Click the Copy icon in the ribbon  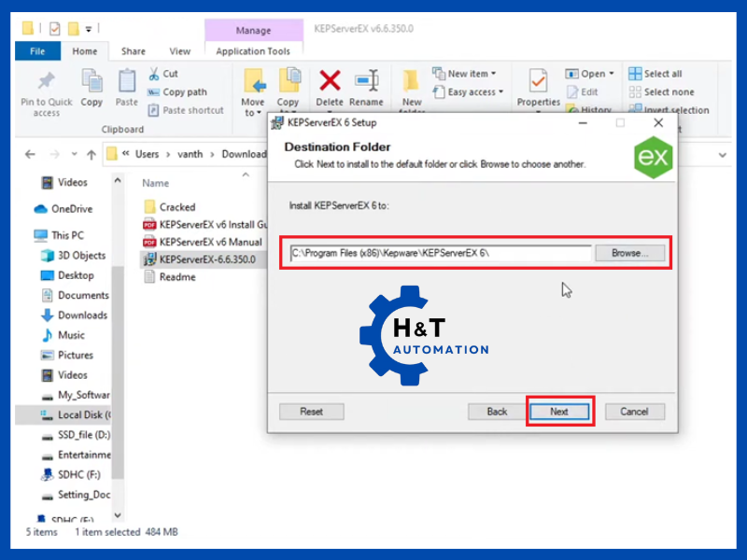point(92,83)
